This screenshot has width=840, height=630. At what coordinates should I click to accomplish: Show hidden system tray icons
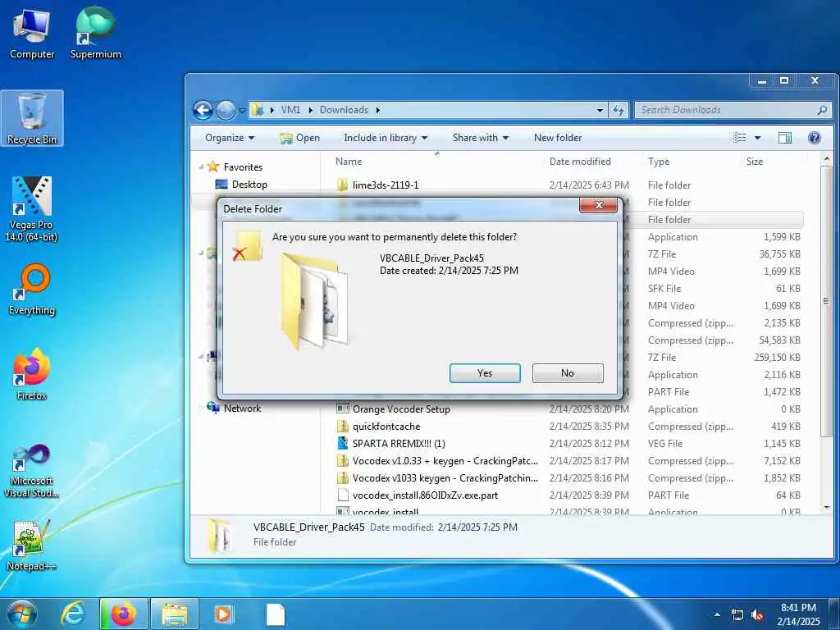[717, 614]
